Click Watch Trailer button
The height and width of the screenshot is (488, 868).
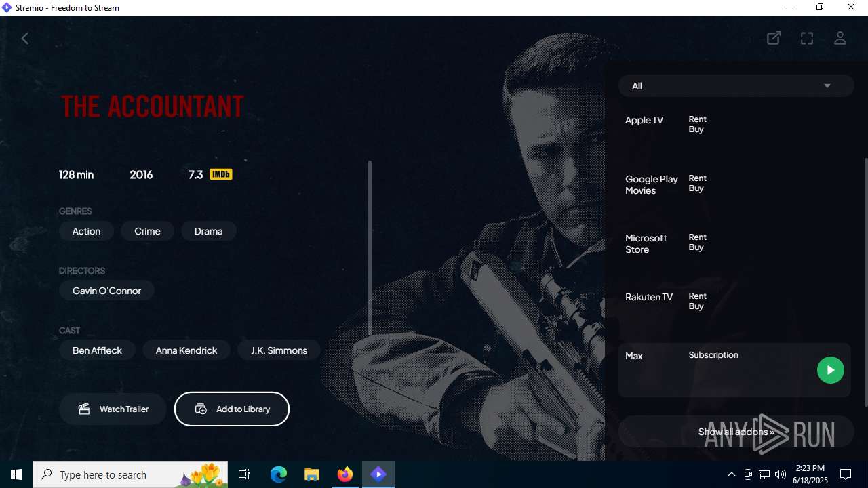pos(113,409)
